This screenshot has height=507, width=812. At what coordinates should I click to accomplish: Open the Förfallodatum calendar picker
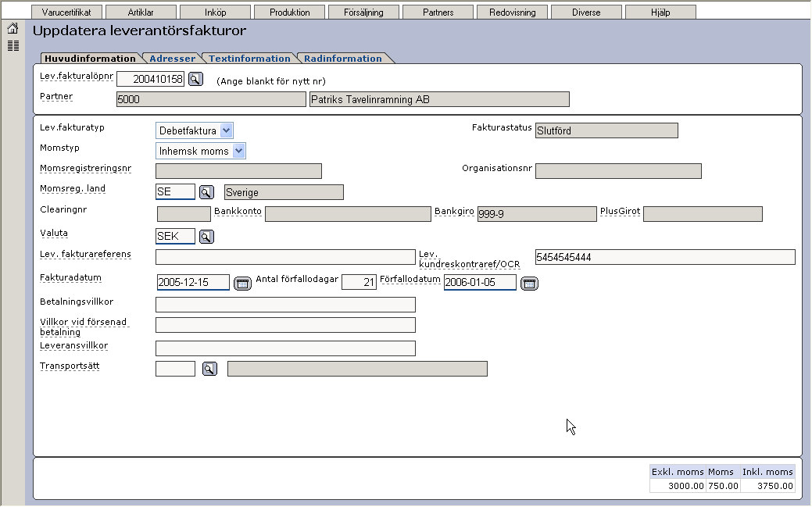point(529,283)
